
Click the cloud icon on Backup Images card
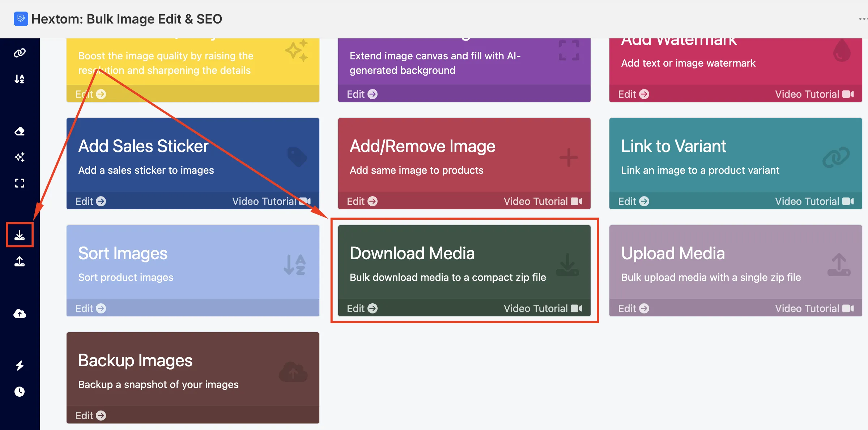293,371
